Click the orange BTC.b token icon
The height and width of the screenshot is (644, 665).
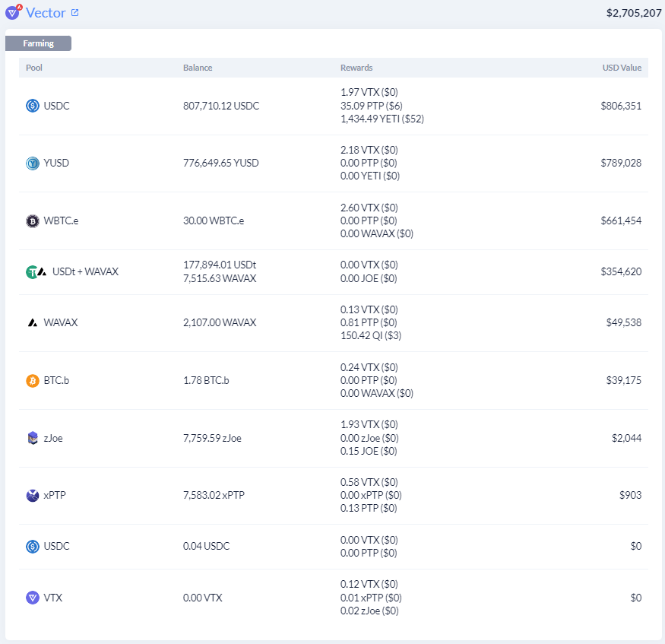33,380
